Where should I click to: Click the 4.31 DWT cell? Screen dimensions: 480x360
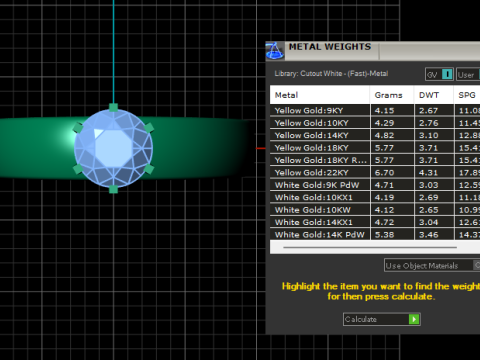434,172
